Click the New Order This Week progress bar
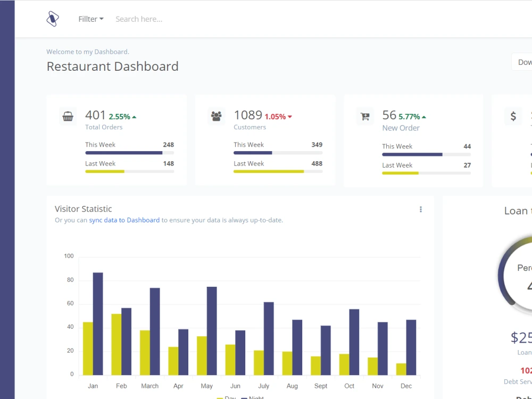The height and width of the screenshot is (399, 532). pyautogui.click(x=427, y=155)
